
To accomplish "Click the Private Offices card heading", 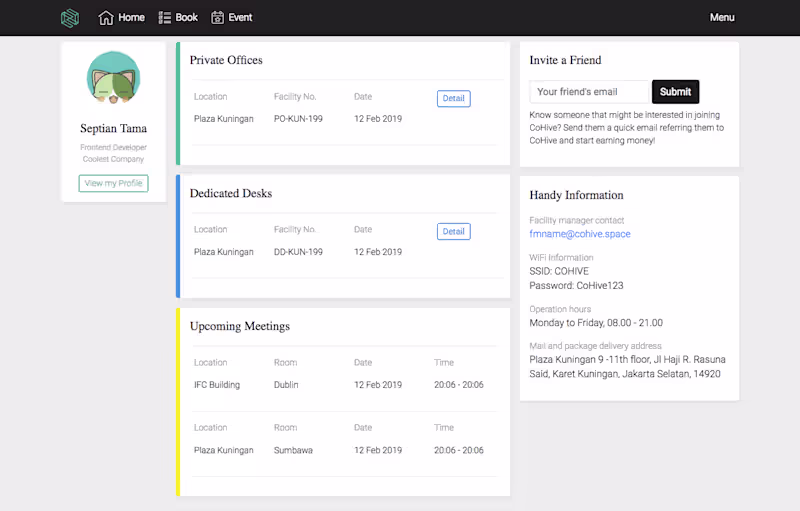I will 226,60.
